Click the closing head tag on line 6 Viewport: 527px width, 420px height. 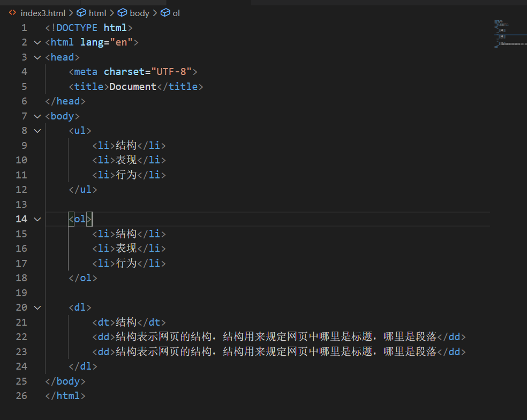(x=65, y=101)
